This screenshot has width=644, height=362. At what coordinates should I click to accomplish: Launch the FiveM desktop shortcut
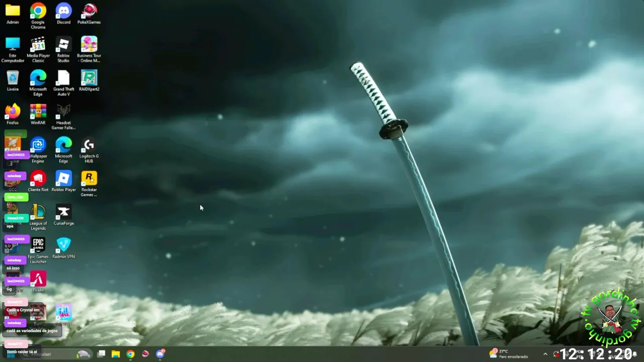point(38,282)
